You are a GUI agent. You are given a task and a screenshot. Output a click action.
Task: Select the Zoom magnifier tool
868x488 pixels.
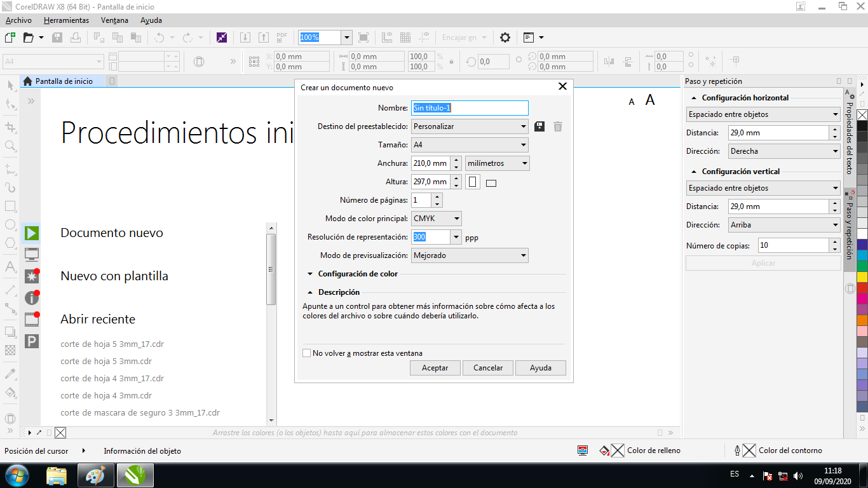(x=10, y=146)
